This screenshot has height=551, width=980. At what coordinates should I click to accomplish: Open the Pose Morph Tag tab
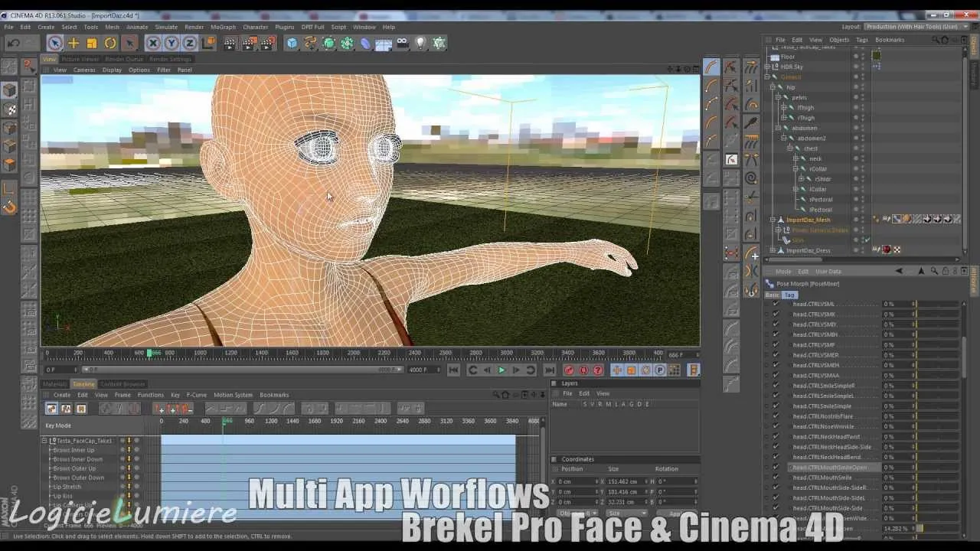point(789,295)
